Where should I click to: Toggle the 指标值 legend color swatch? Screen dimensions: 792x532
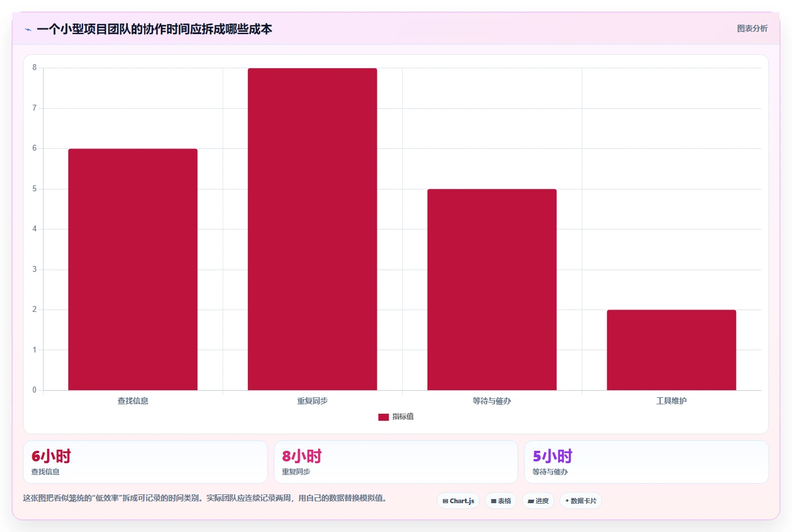pos(383,417)
